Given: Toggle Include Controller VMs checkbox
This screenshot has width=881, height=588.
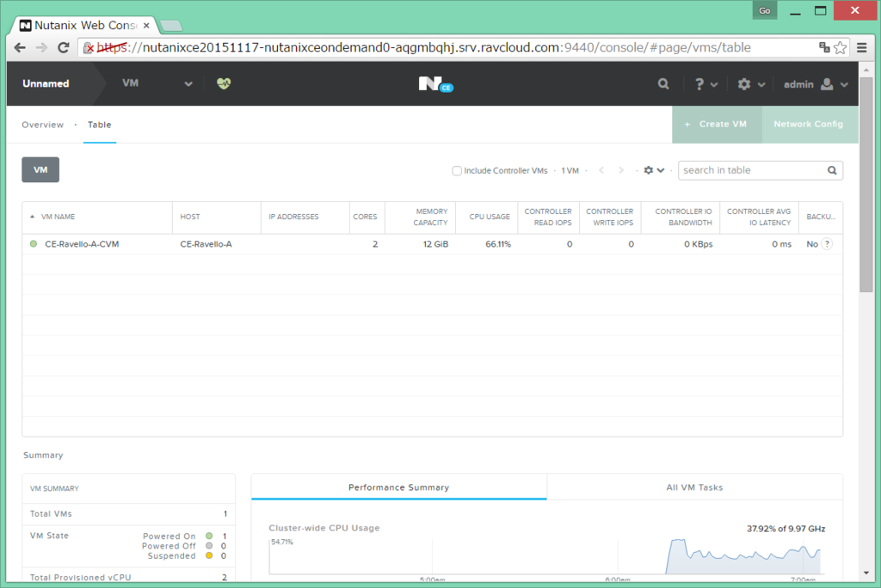Looking at the screenshot, I should click(457, 171).
